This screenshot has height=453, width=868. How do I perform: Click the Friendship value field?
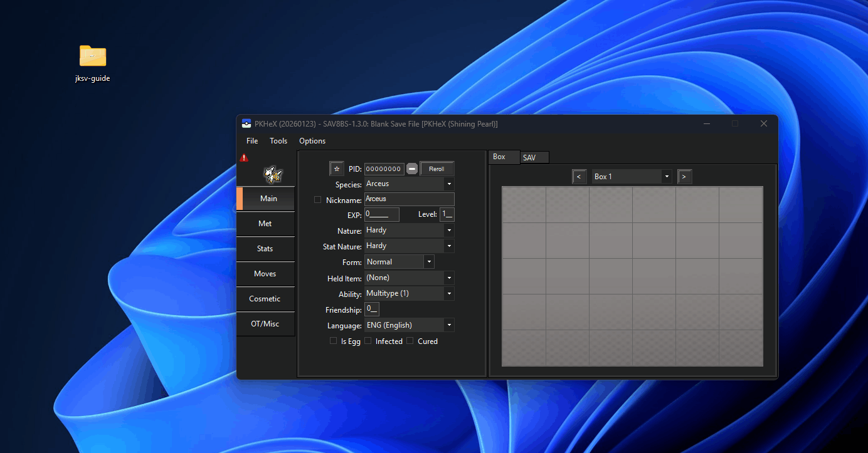pos(371,309)
